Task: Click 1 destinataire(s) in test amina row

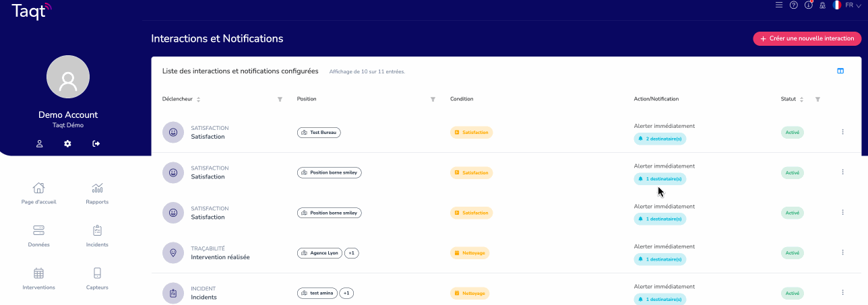Action: pyautogui.click(x=660, y=299)
